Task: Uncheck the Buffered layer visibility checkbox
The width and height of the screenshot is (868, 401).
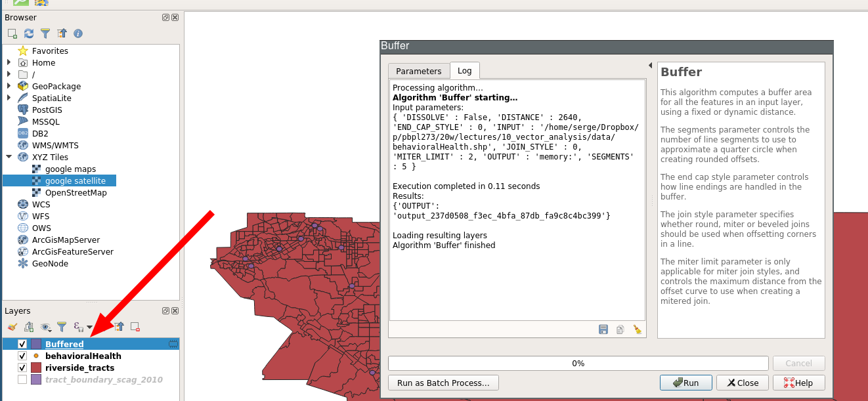Action: click(22, 344)
